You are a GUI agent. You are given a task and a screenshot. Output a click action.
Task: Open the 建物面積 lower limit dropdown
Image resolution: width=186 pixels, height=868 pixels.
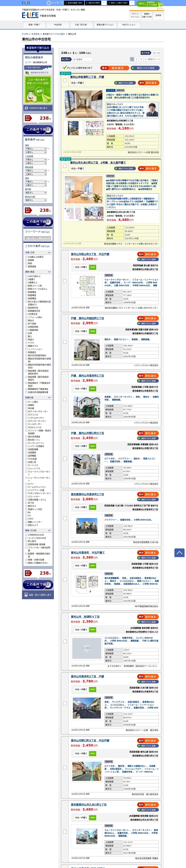pos(35,171)
